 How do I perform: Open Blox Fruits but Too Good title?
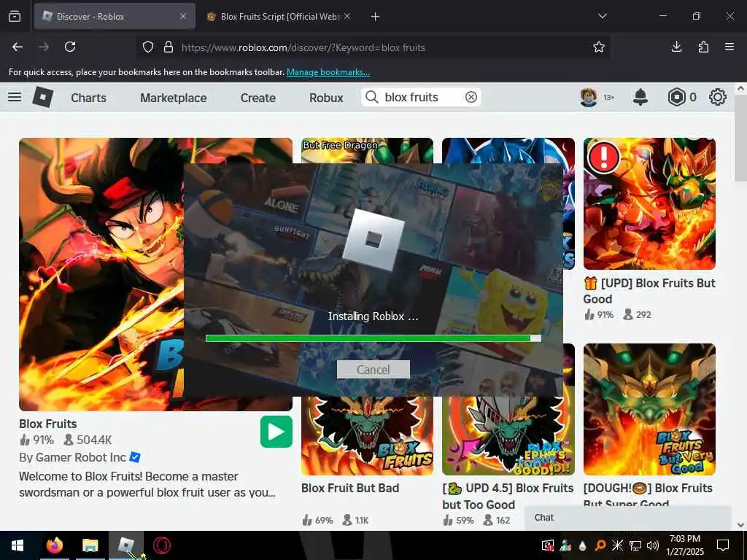(508, 496)
